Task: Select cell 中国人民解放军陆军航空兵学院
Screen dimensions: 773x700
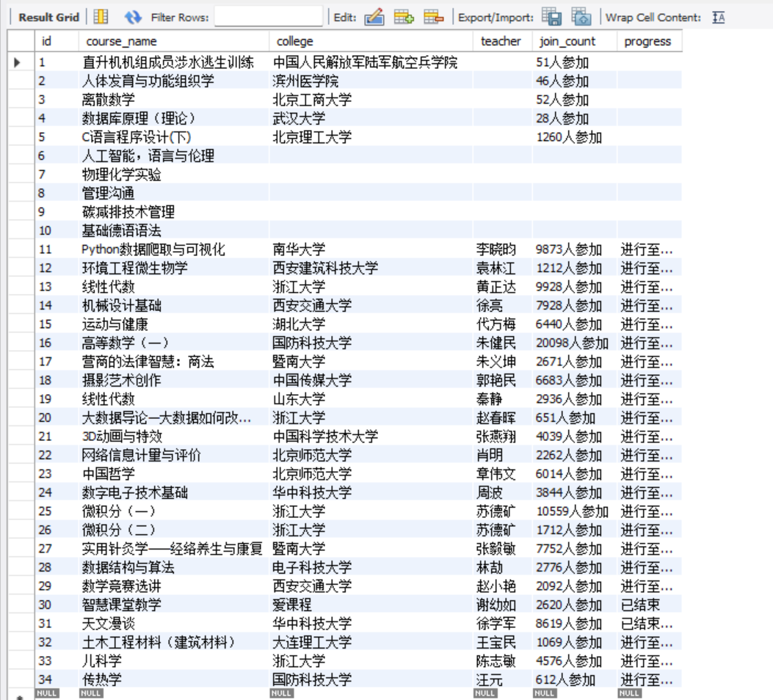Action: pyautogui.click(x=371, y=62)
